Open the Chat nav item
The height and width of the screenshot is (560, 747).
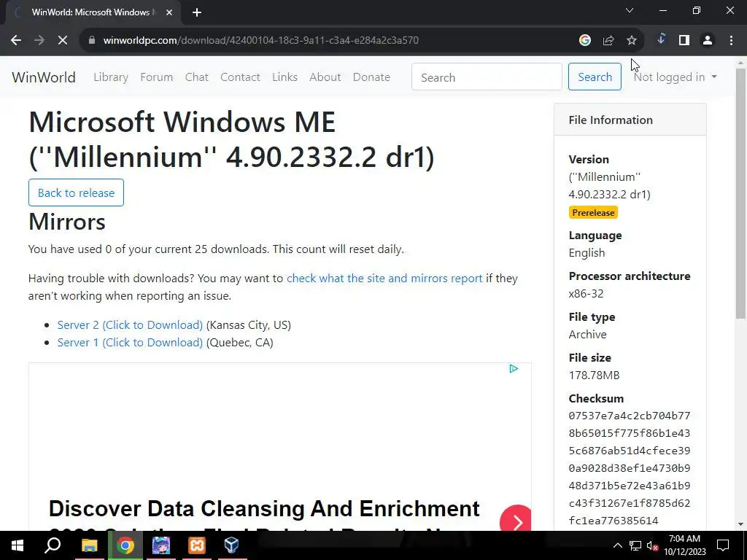pyautogui.click(x=197, y=77)
